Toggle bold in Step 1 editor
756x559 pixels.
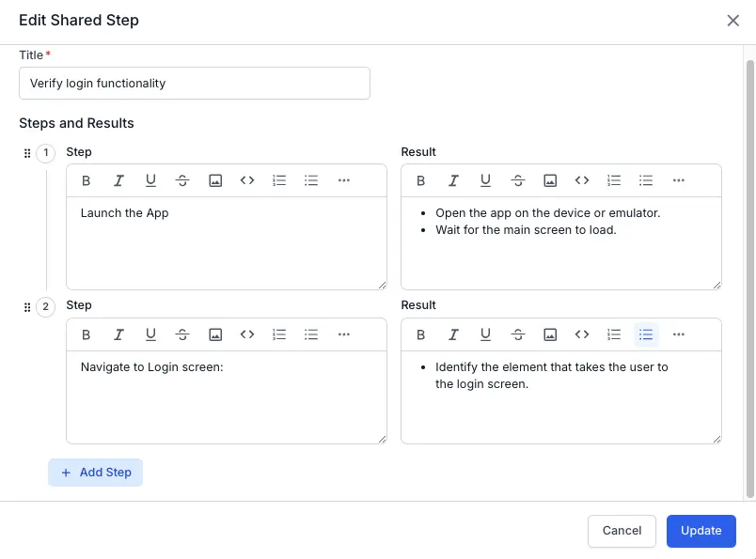point(87,180)
